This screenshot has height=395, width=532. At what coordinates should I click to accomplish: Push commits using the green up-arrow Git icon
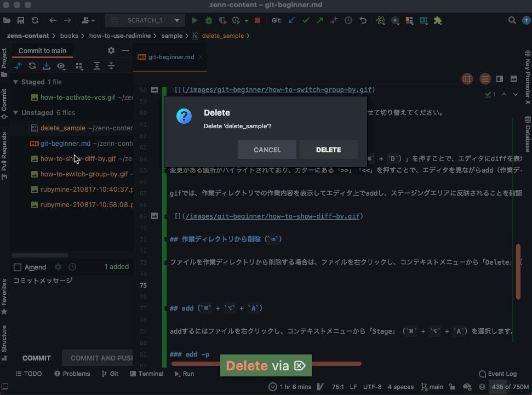point(319,20)
